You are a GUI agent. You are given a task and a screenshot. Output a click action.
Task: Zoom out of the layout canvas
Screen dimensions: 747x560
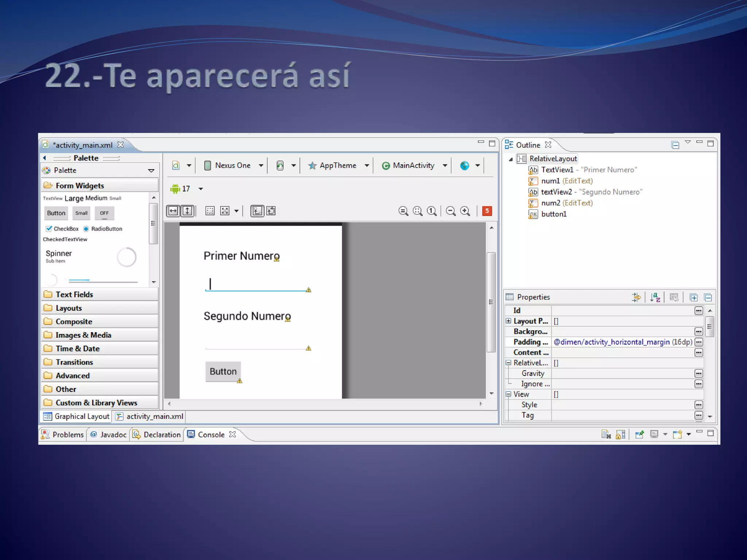point(451,211)
